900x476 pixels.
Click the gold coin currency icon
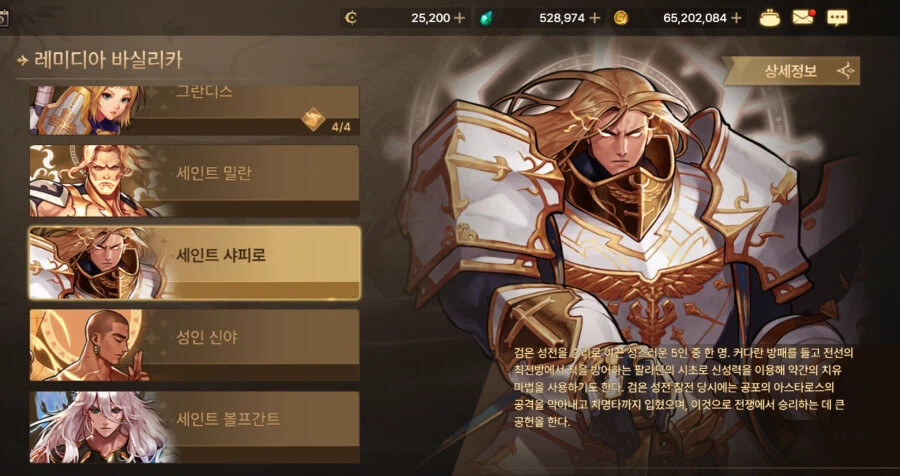tap(620, 18)
